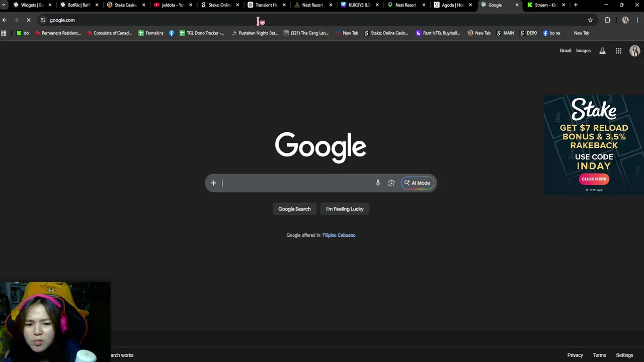
Task: Open the Facebook icon bookmark beside Farmskins
Action: pos(172,33)
